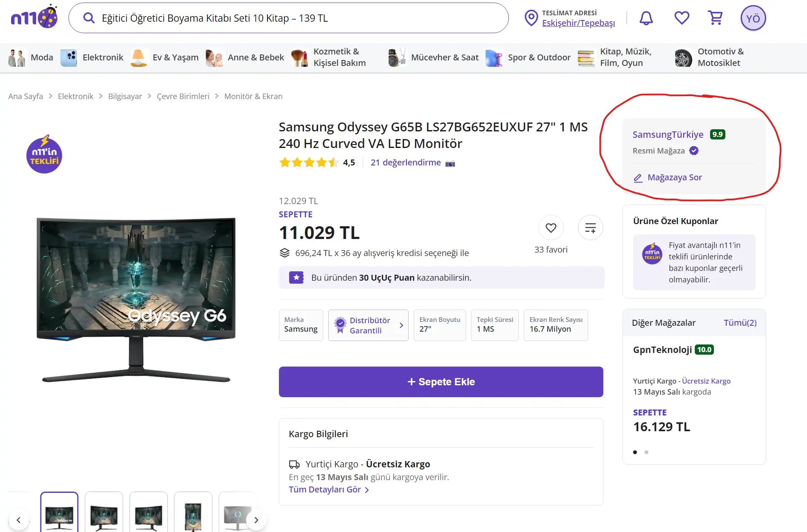Show next thumbnail with right arrow
This screenshot has width=807, height=532.
[x=256, y=520]
